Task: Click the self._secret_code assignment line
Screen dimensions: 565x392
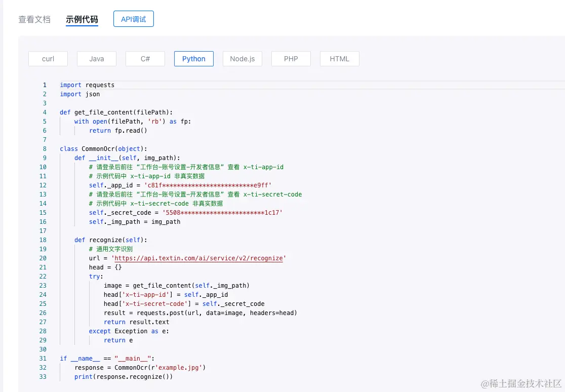Action: click(x=186, y=213)
